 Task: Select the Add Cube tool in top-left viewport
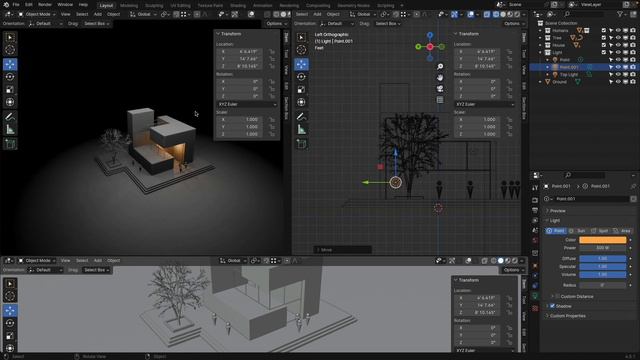pyautogui.click(x=10, y=144)
